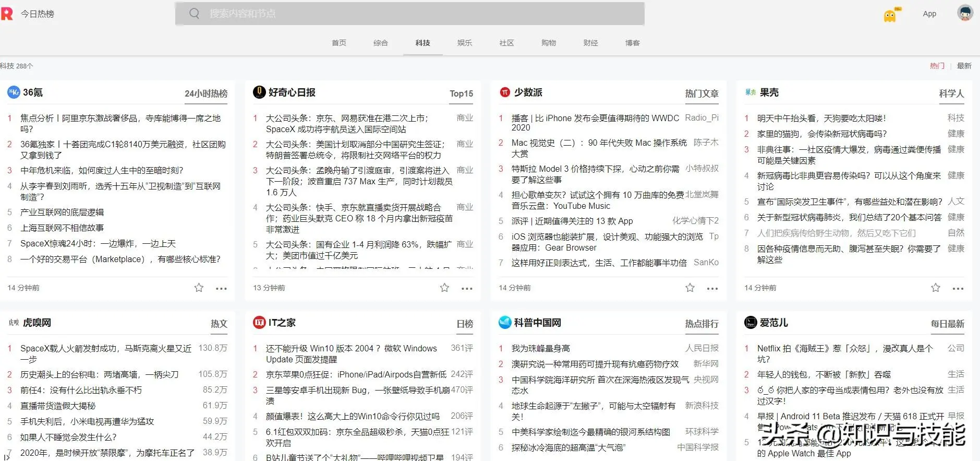980x461 pixels.
Task: Click the 爱范儿 source logo icon
Action: pos(751,323)
